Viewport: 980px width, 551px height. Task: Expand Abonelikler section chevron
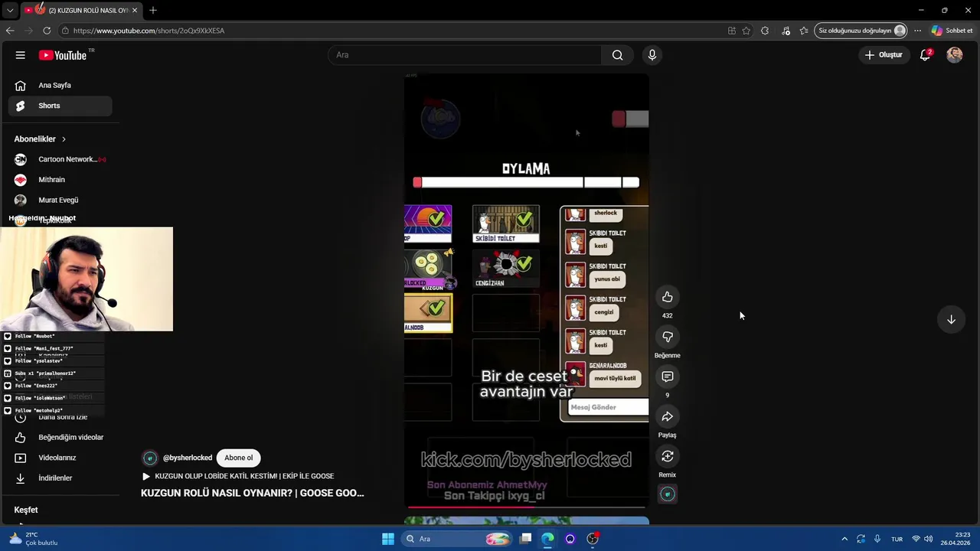pyautogui.click(x=64, y=139)
